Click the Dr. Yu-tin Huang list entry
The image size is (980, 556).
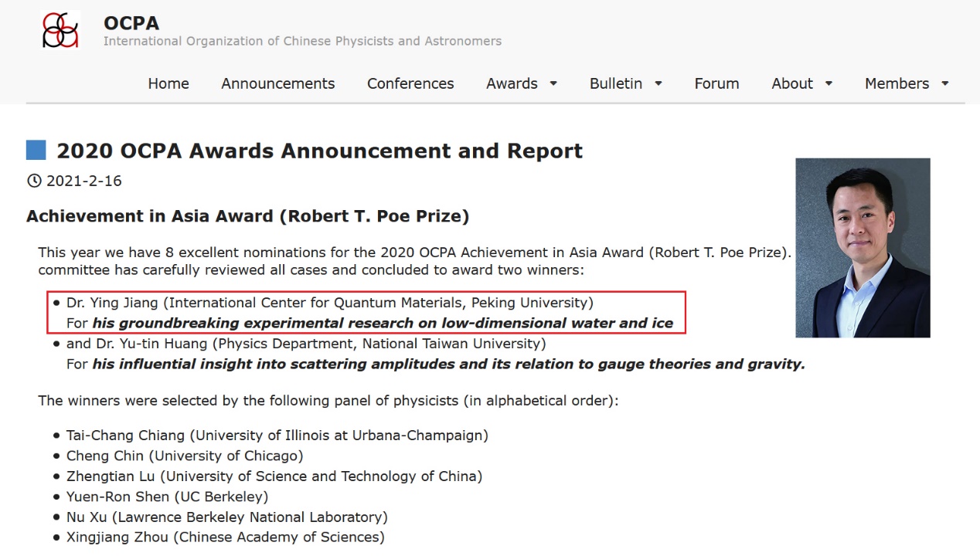click(305, 344)
